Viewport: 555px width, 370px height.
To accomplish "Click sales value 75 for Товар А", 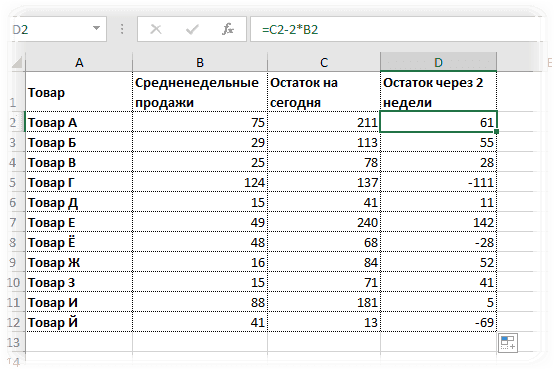I will [200, 122].
